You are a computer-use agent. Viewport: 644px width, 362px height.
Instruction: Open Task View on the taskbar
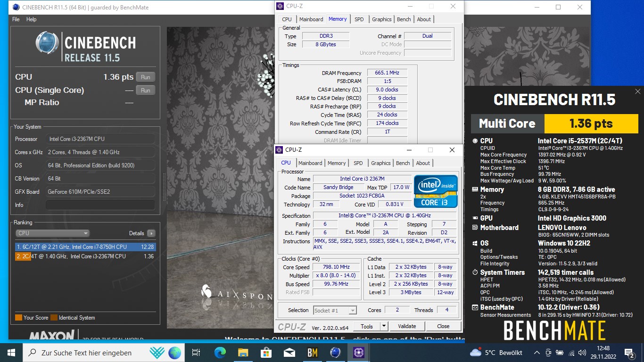pos(196,353)
